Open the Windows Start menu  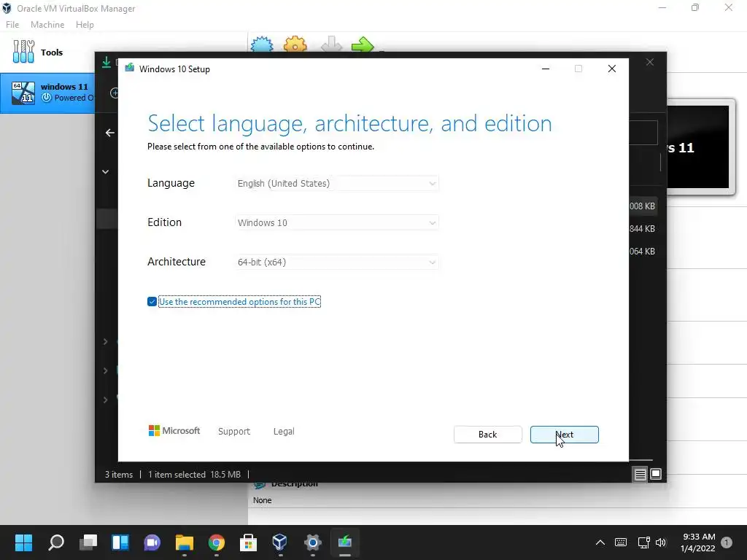[x=23, y=542]
